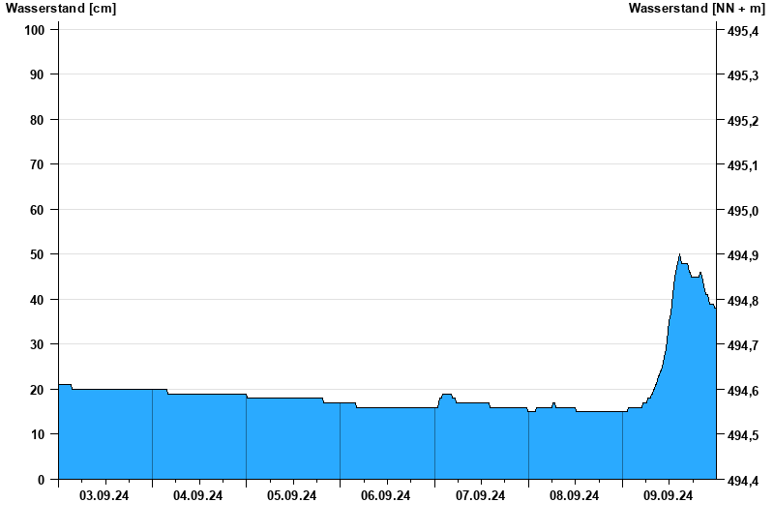
Task: Click the 100 tick label on left axis
Action: [x=36, y=30]
